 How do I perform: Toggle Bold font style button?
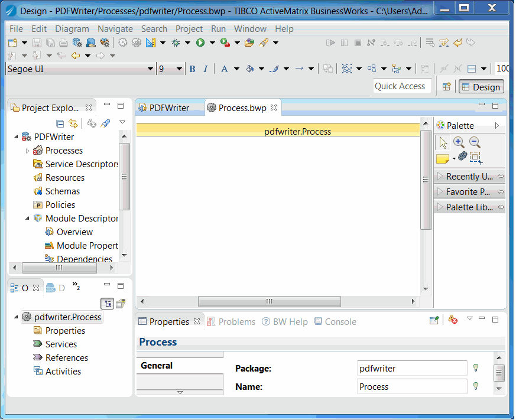(192, 69)
